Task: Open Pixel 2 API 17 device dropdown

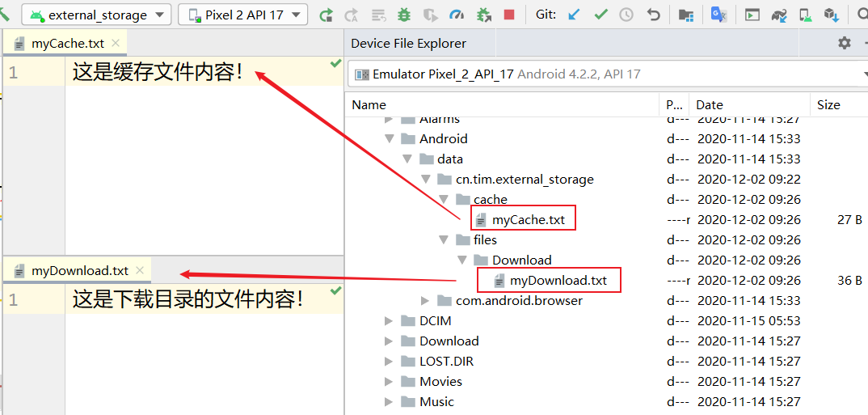Action: (242, 15)
